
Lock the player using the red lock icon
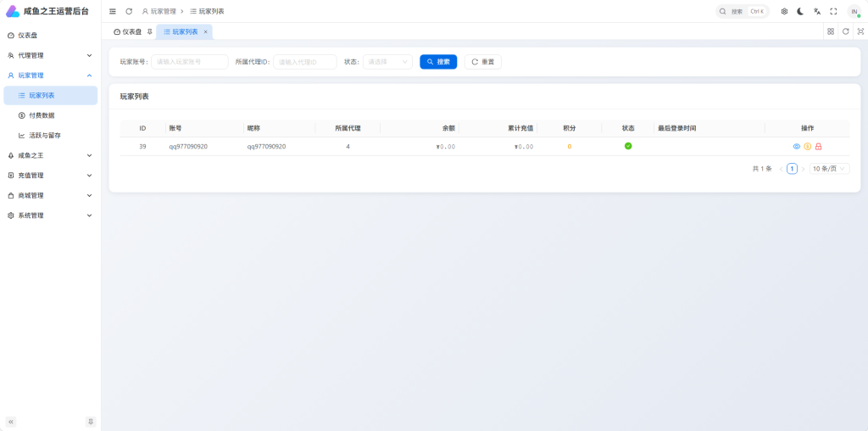[x=818, y=146]
